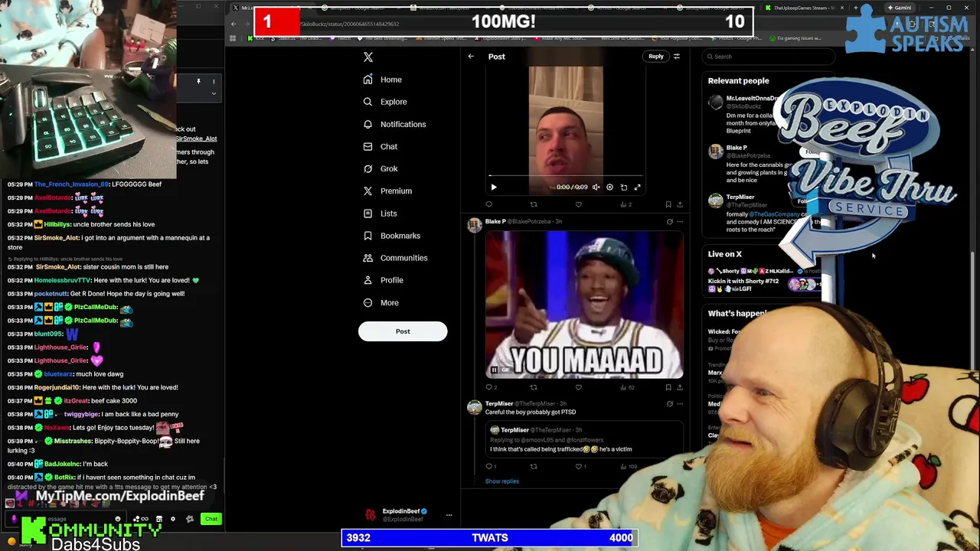Reply to the video post comment icon
Screen dimensions: 980x551
point(489,204)
